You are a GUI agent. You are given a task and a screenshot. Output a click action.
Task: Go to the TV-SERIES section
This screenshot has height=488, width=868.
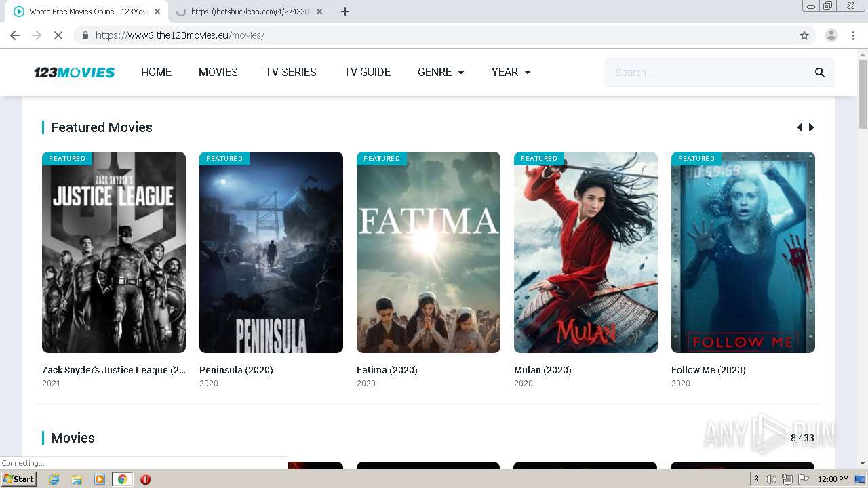(291, 72)
